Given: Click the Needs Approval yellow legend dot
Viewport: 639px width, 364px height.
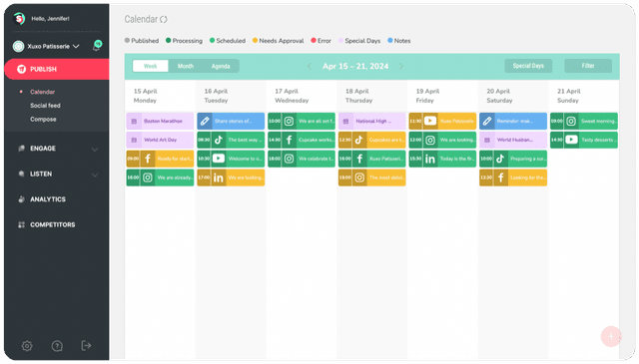Looking at the screenshot, I should tap(256, 40).
